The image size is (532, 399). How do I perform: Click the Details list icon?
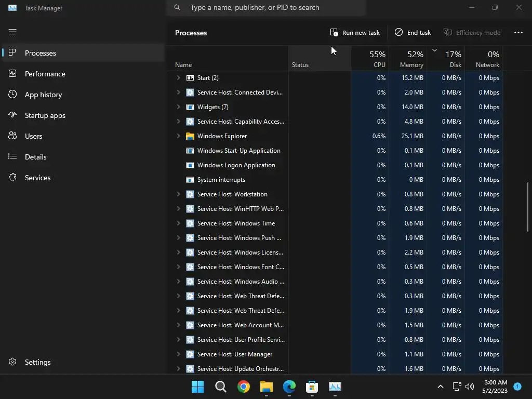click(x=12, y=156)
